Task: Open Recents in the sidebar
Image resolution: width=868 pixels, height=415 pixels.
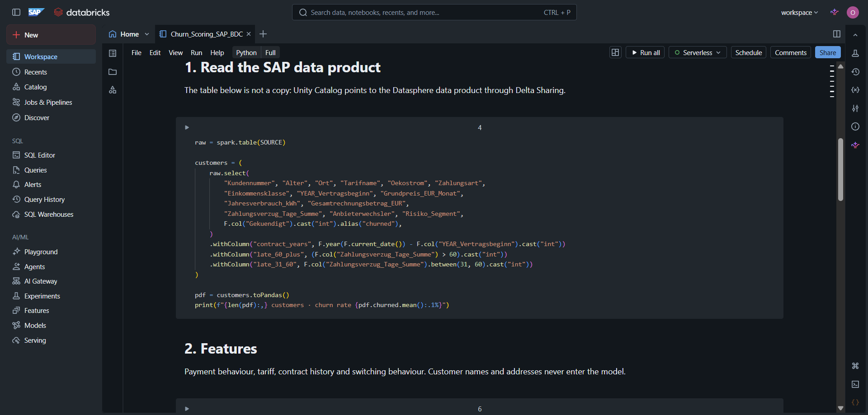Action: (x=51, y=72)
